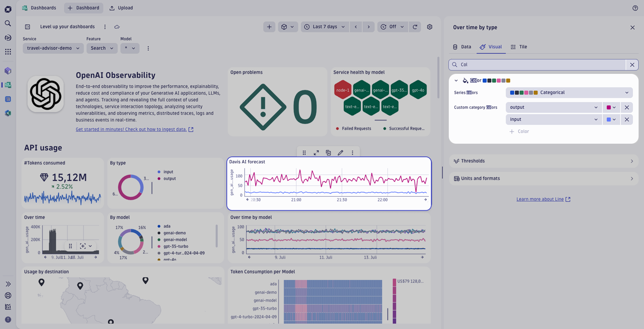644x329 pixels.
Task: Open the Last 7 days timeframe picker
Action: click(324, 27)
